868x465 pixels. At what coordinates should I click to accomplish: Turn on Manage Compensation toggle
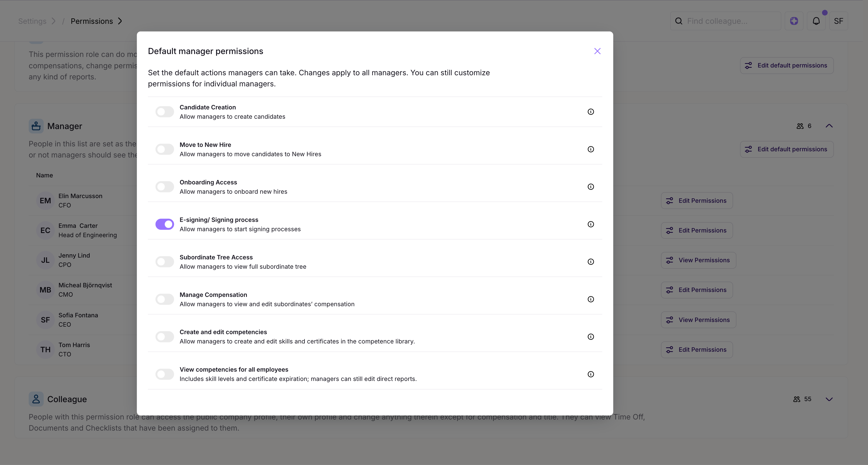[x=164, y=299]
